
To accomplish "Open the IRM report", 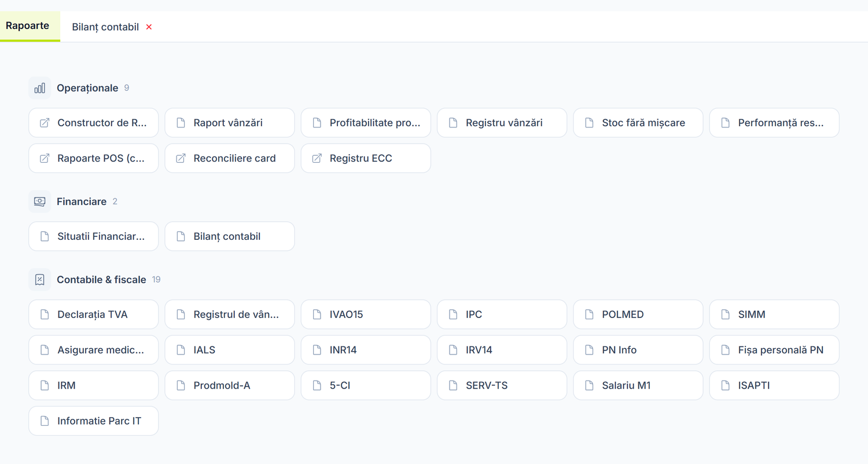I will pos(93,385).
